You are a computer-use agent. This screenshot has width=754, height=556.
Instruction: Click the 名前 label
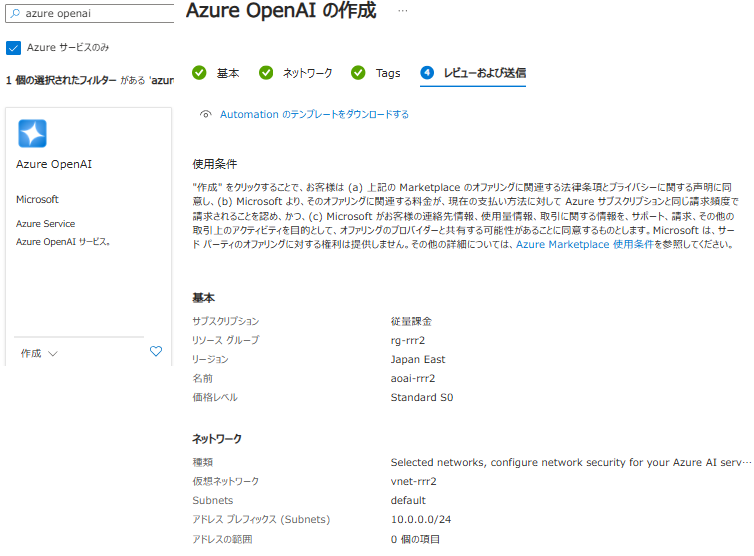pyautogui.click(x=202, y=379)
